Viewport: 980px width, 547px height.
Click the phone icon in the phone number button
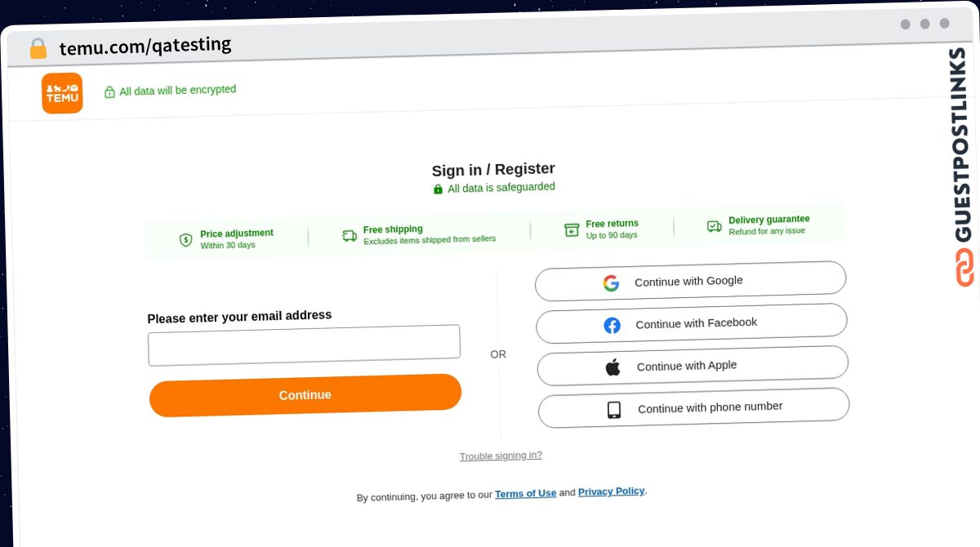tap(614, 410)
